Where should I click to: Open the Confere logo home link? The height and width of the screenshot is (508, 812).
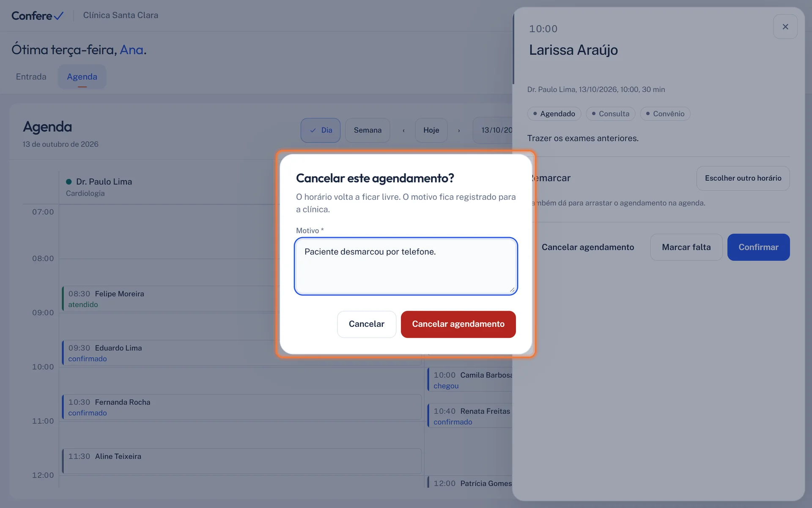coord(38,16)
